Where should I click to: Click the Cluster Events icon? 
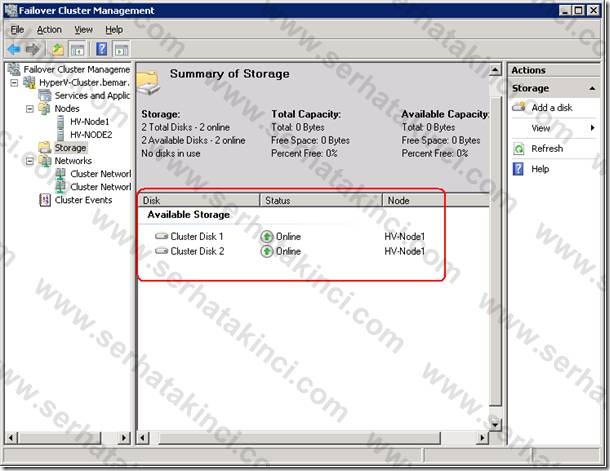45,200
